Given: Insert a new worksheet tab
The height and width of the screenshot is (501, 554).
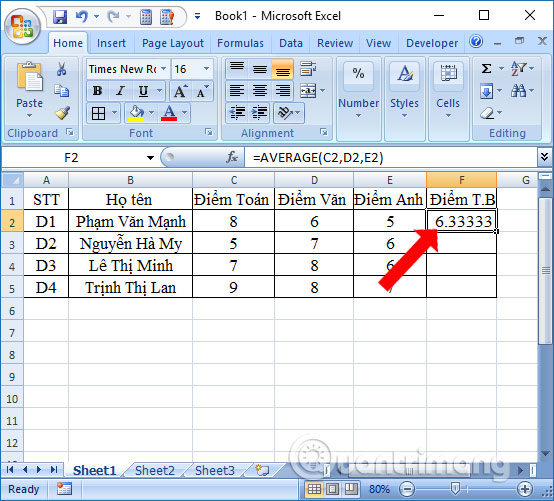Looking at the screenshot, I should pos(262,470).
